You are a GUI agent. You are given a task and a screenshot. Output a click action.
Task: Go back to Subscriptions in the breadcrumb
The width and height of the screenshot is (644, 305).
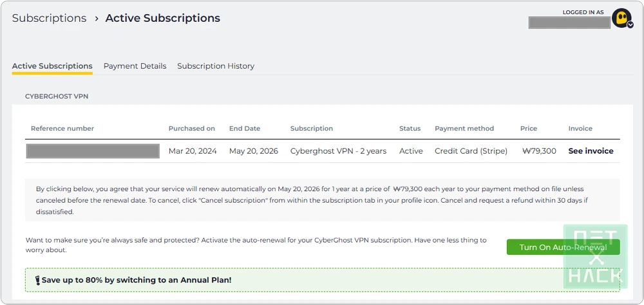pos(49,19)
